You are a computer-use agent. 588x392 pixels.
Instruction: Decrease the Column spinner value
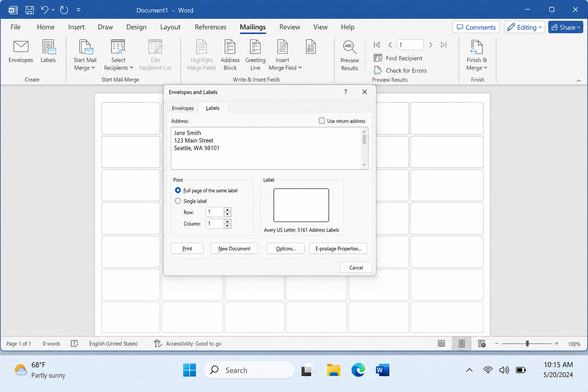(x=227, y=226)
